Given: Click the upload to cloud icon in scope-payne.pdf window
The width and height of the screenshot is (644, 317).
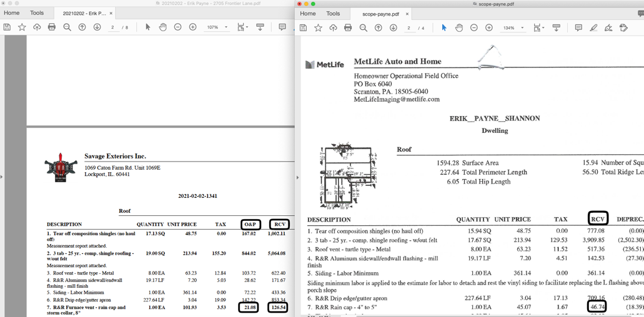Looking at the screenshot, I should tap(333, 27).
